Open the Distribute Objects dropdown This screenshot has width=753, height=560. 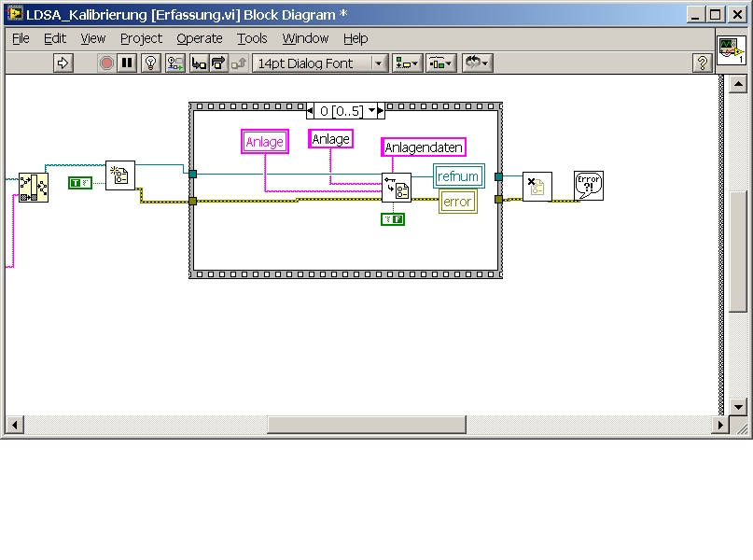440,63
